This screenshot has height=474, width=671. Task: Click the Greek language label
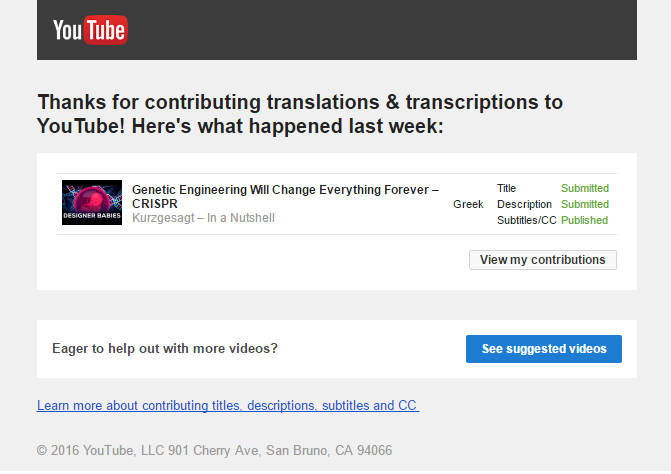pos(468,204)
